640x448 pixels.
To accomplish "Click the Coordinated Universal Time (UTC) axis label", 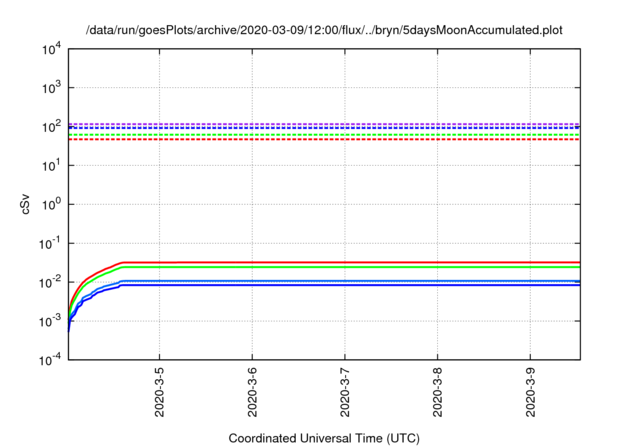I will pos(324,439).
